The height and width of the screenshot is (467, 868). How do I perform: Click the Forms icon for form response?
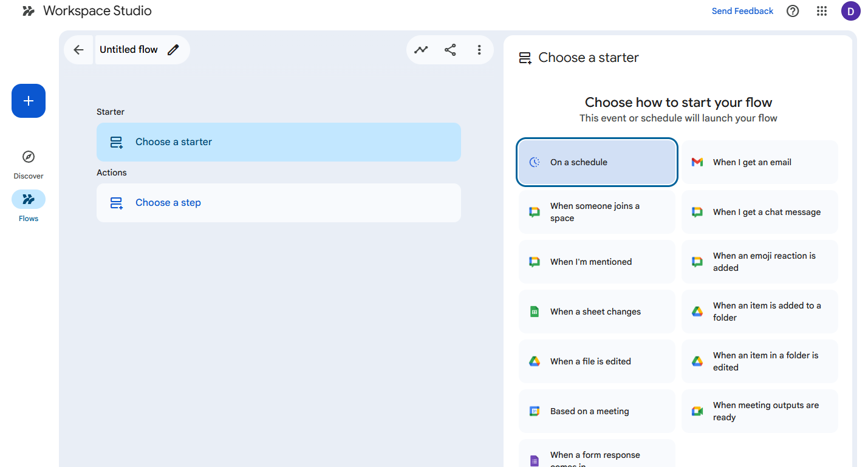pos(535,461)
